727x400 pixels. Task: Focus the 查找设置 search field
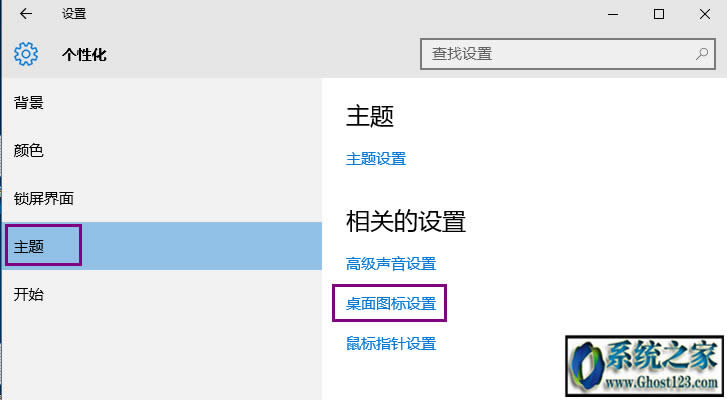point(555,53)
